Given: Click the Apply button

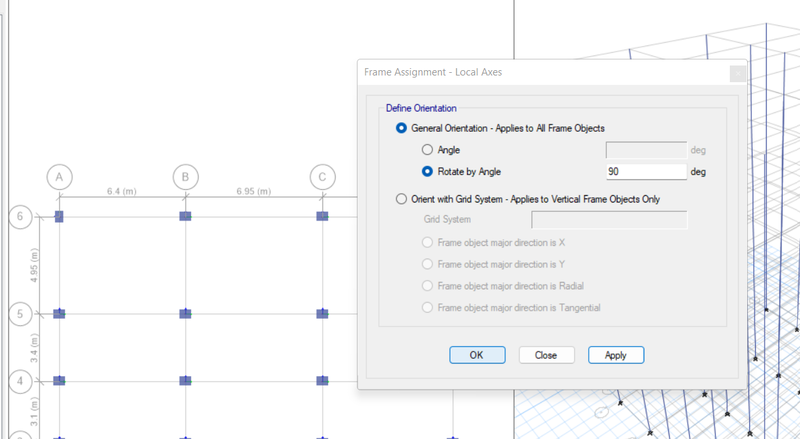Looking at the screenshot, I should (616, 355).
